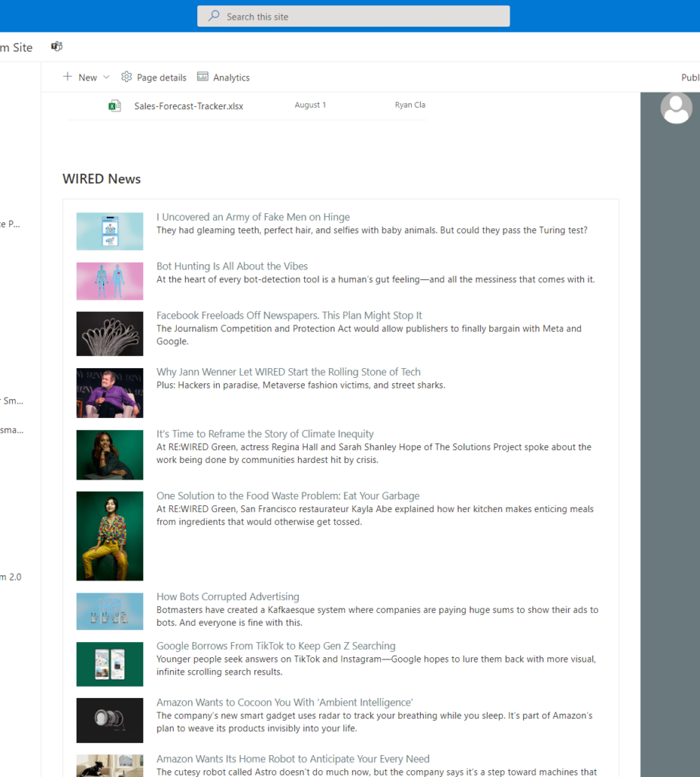This screenshot has width=700, height=777.
Task: Click the user avatar profile icon
Action: [676, 108]
